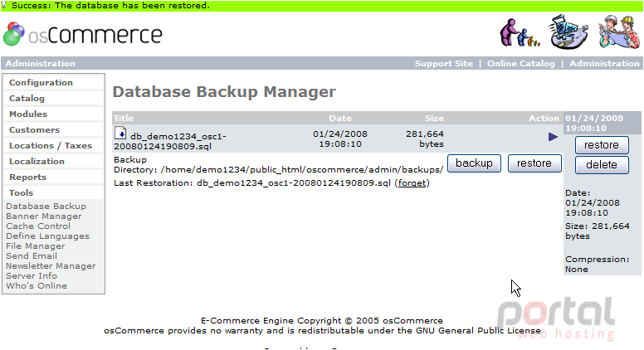Select the db_demo1234_osc1 backup row
This screenshot has width=644, height=350.
click(x=337, y=139)
